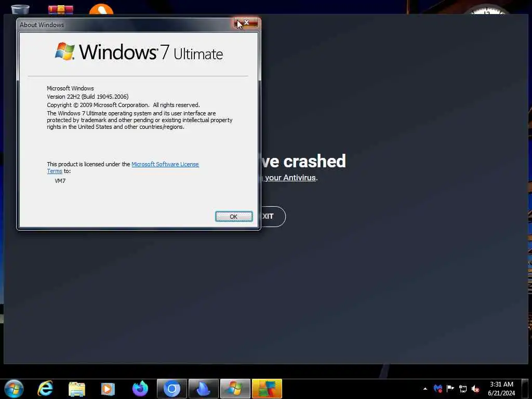The height and width of the screenshot is (399, 532).
Task: Open Firefox from the taskbar
Action: pos(140,389)
